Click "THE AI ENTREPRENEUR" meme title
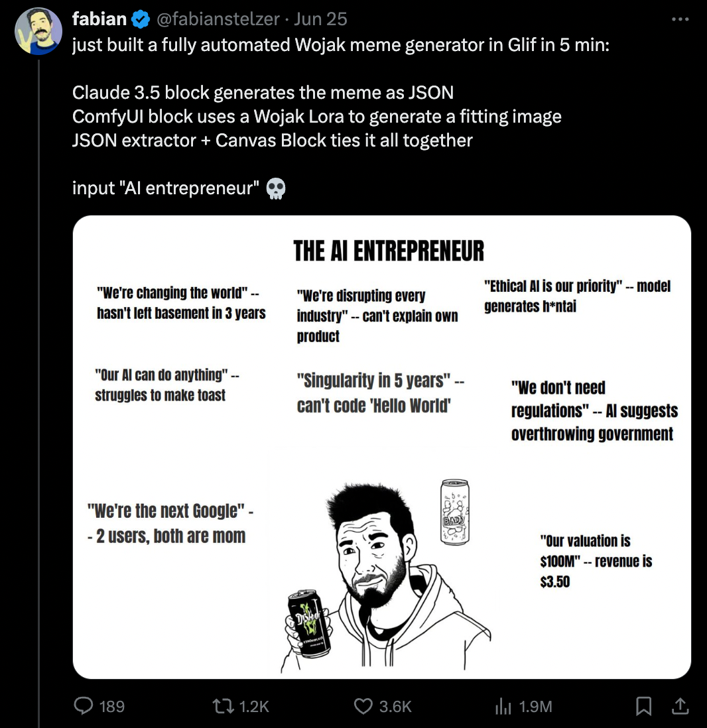The width and height of the screenshot is (707, 728). [x=389, y=251]
